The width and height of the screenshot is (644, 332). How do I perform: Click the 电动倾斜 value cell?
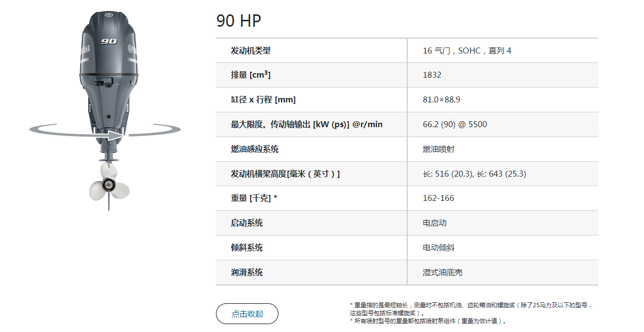click(x=438, y=247)
